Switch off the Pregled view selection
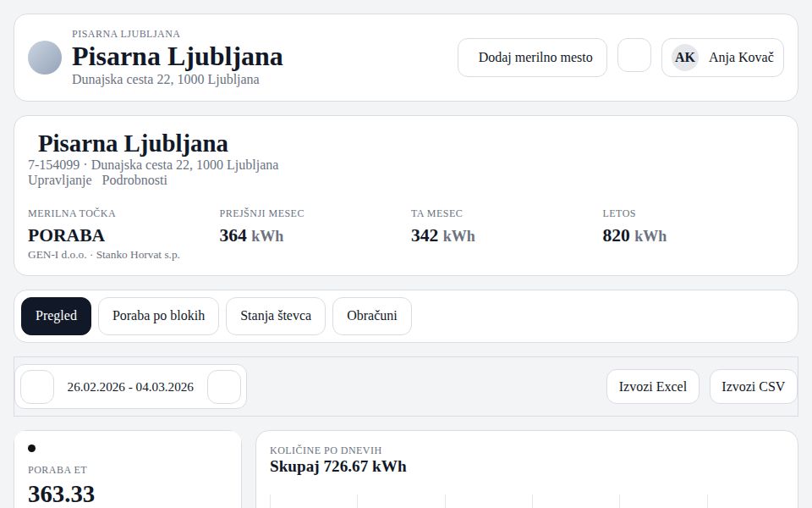Viewport: 812px width, 508px height. 56,316
